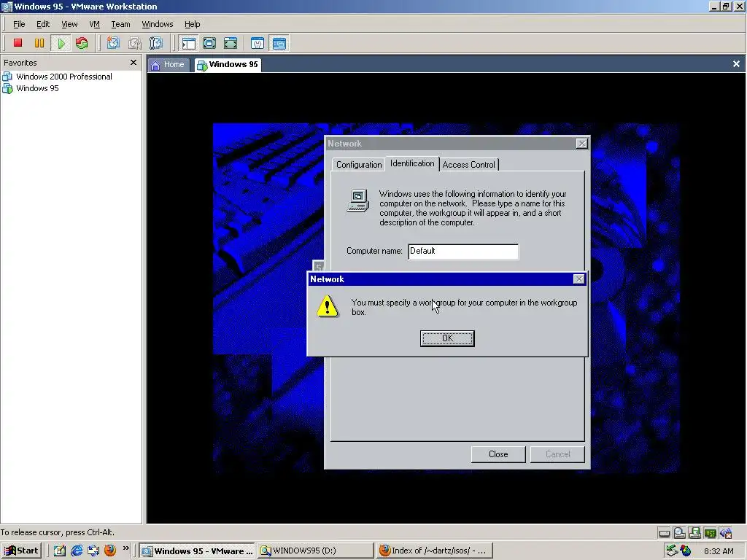Click the safely remove hardware tray icon
Image resolution: width=747 pixels, height=560 pixels.
(672, 551)
